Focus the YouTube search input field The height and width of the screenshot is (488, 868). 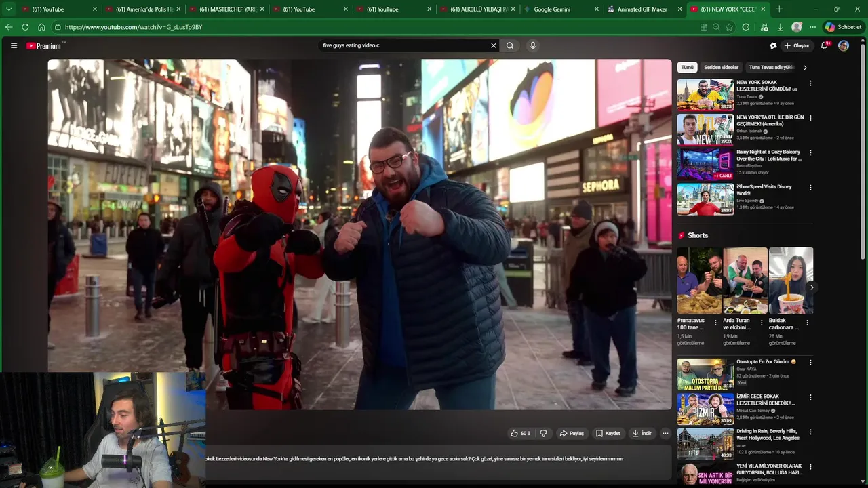[x=403, y=45]
